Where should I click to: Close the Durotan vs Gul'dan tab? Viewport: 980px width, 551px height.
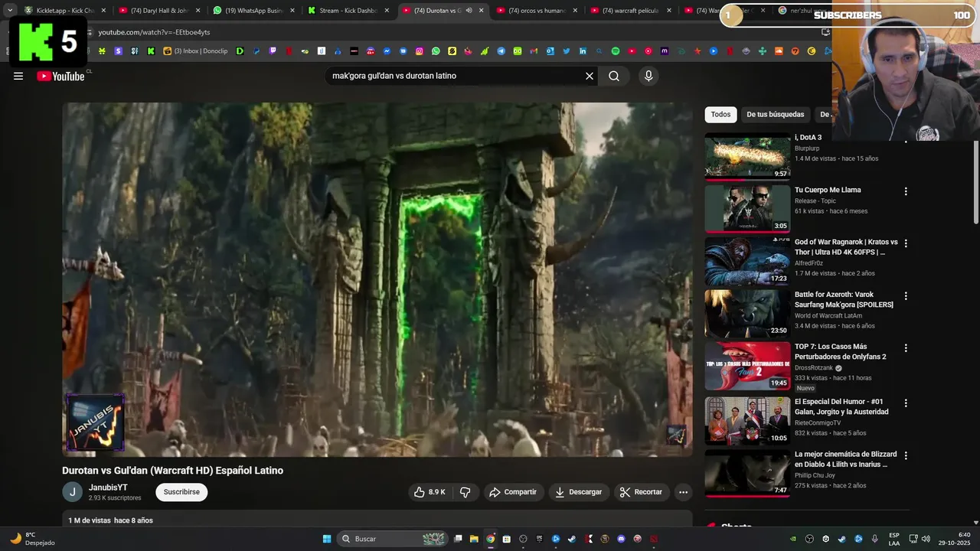(x=481, y=11)
